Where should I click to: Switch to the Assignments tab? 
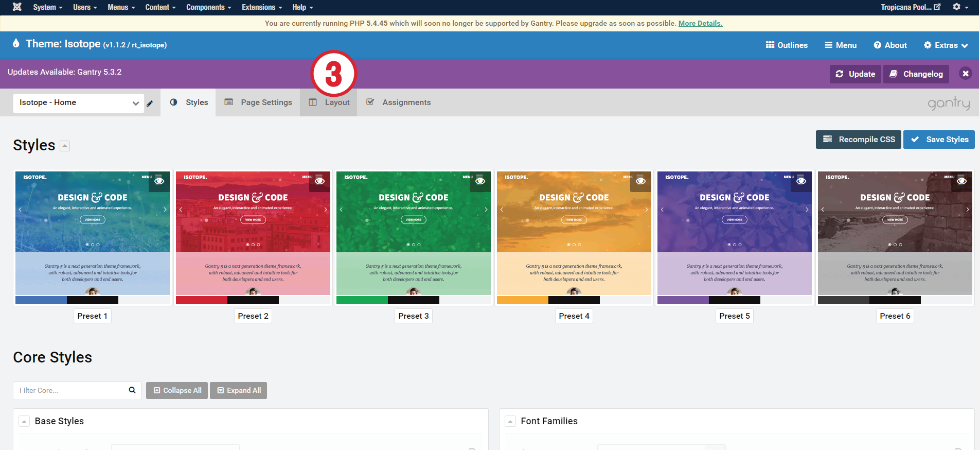pyautogui.click(x=399, y=102)
